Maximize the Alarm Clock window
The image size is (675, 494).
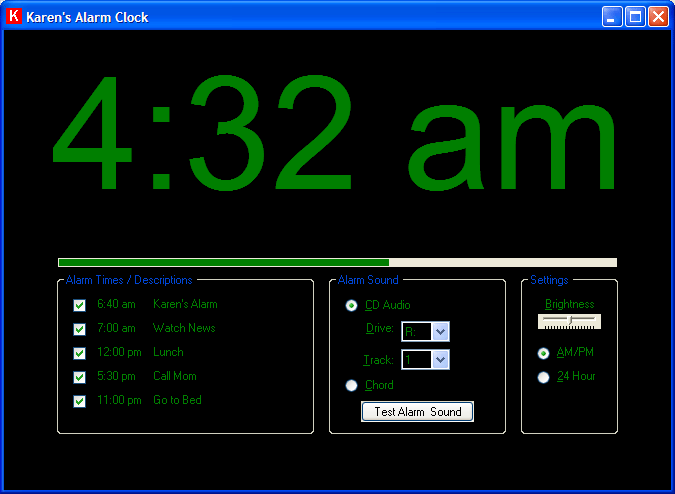635,17
